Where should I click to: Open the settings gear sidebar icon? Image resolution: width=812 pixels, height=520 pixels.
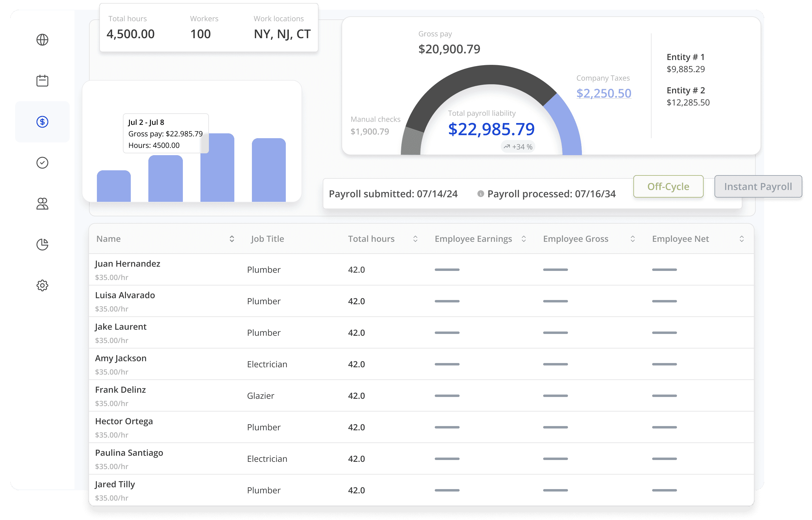click(42, 285)
